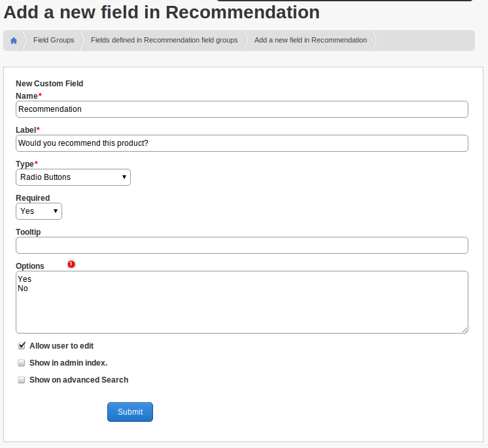Viewport: 488px width, 448px height.
Task: Expand the Required dropdown set to Yes
Action: pos(39,211)
